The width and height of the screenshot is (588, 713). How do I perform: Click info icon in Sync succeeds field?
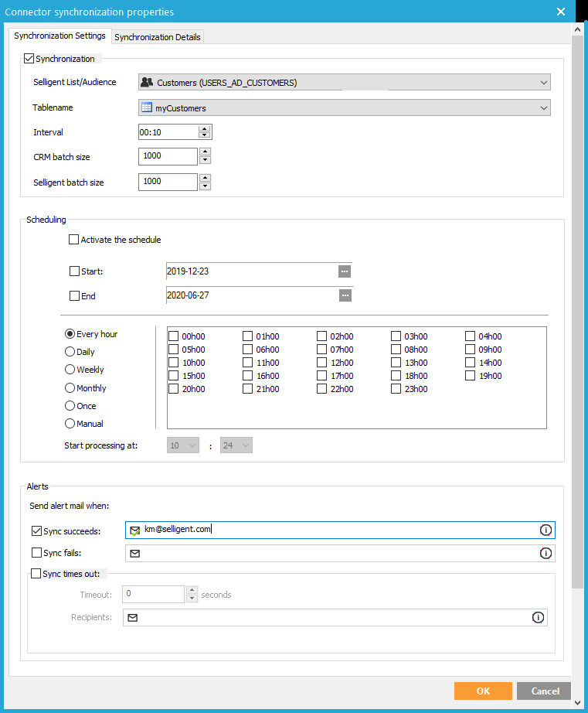[x=546, y=530]
